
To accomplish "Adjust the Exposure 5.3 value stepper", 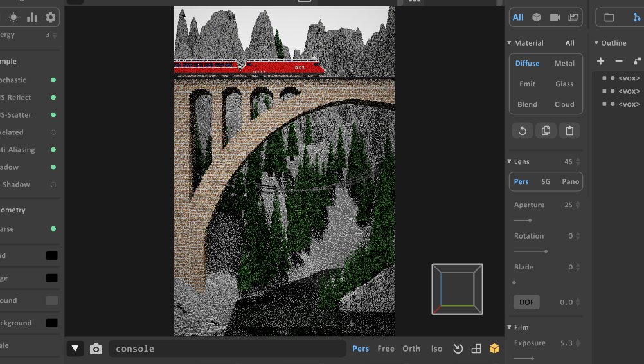I will click(578, 343).
